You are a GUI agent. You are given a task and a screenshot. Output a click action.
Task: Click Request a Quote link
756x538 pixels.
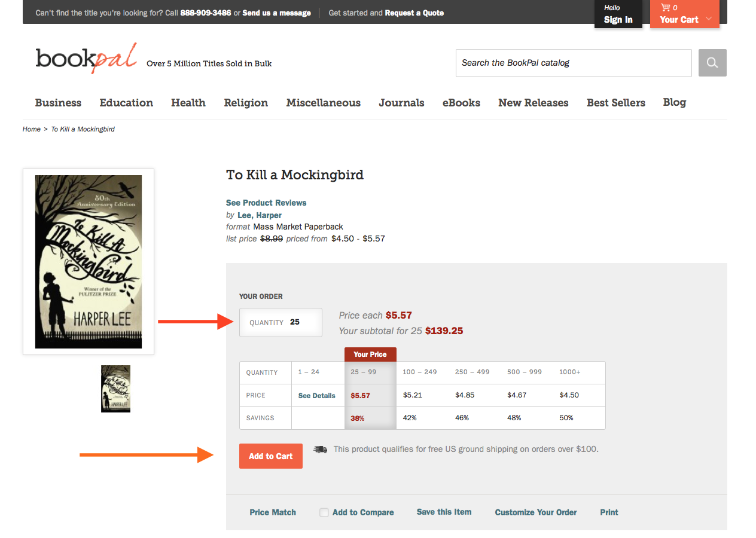point(414,13)
